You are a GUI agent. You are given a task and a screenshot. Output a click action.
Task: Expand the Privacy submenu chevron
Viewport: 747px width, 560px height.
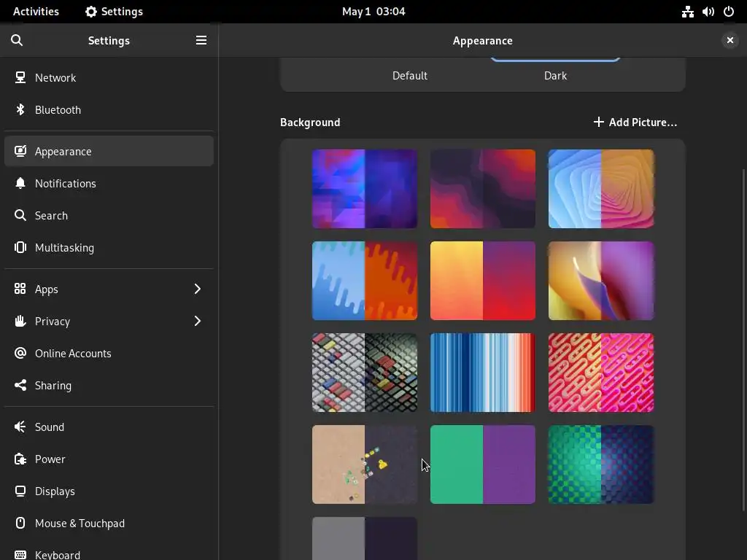coord(197,321)
